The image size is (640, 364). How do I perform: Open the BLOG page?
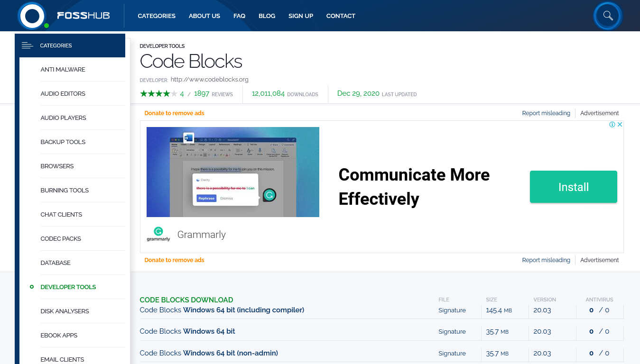pyautogui.click(x=267, y=16)
